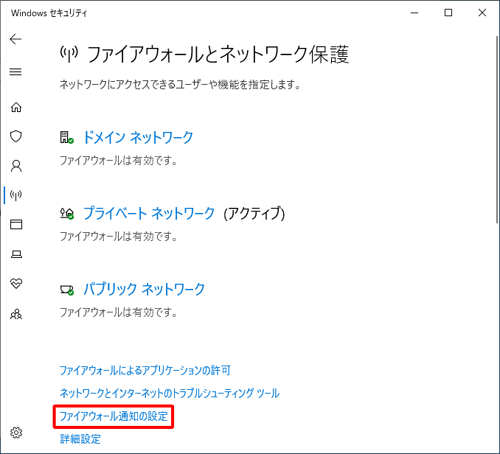
Task: Open the hamburger navigation menu
Action: (x=16, y=72)
